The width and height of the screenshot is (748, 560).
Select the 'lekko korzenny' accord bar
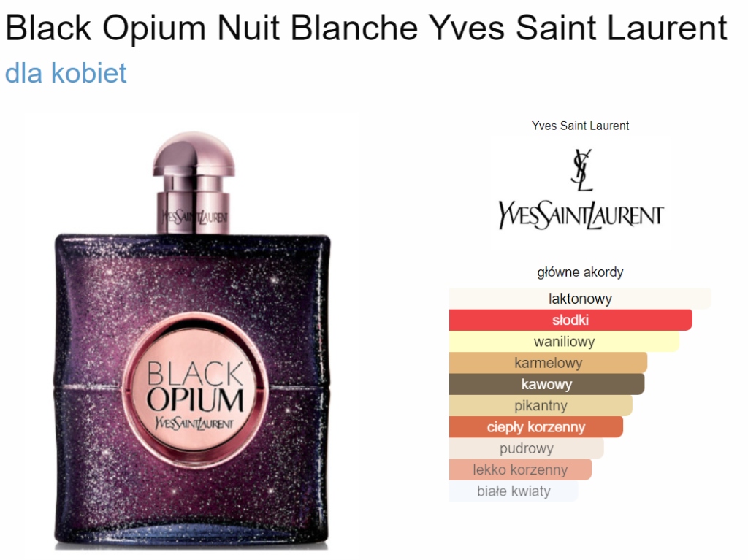coord(520,470)
